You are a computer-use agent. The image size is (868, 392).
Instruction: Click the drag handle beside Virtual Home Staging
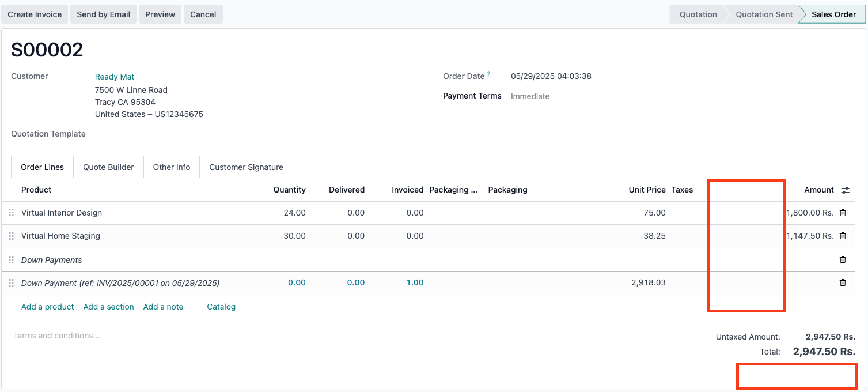pos(11,236)
